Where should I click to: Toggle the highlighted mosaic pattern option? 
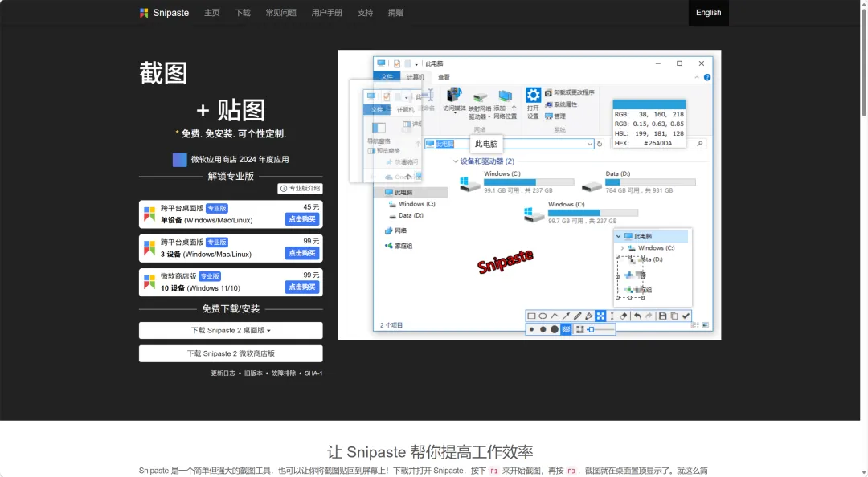coord(567,330)
